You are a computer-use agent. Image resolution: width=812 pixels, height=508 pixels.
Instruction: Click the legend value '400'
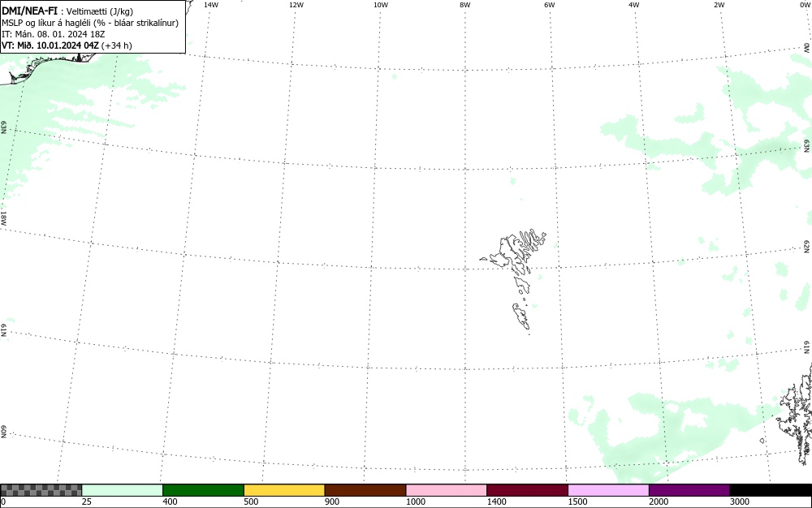(170, 502)
